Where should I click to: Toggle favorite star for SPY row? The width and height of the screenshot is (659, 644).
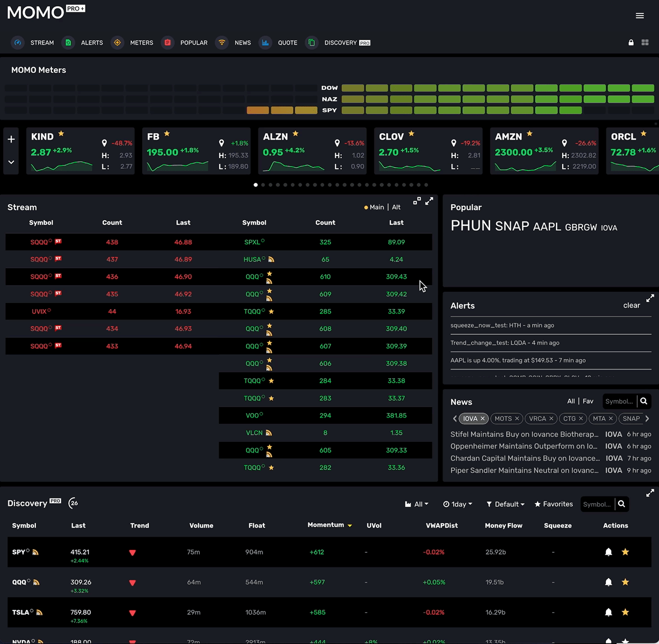coord(625,552)
